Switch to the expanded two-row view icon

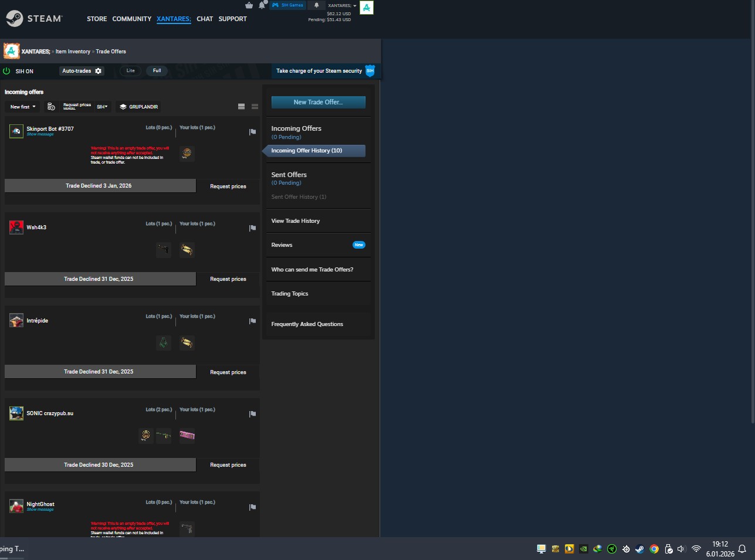[255, 107]
